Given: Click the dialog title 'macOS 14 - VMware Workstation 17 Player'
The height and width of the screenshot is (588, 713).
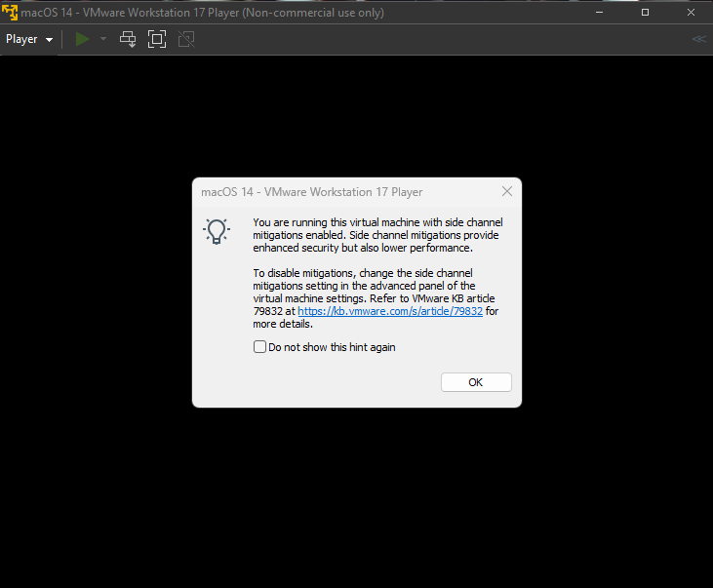Looking at the screenshot, I should pyautogui.click(x=312, y=192).
